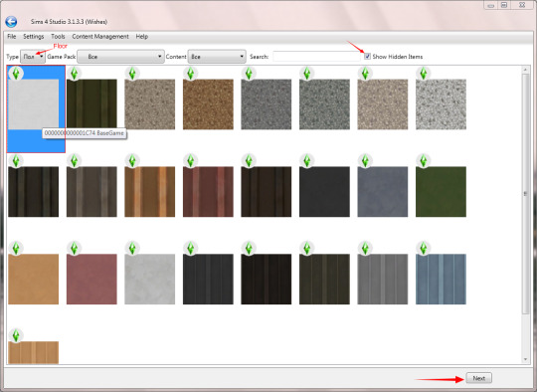Click plumbob icon on brown speckled carpet
Viewport: 537px width, 392px height.
[190, 74]
